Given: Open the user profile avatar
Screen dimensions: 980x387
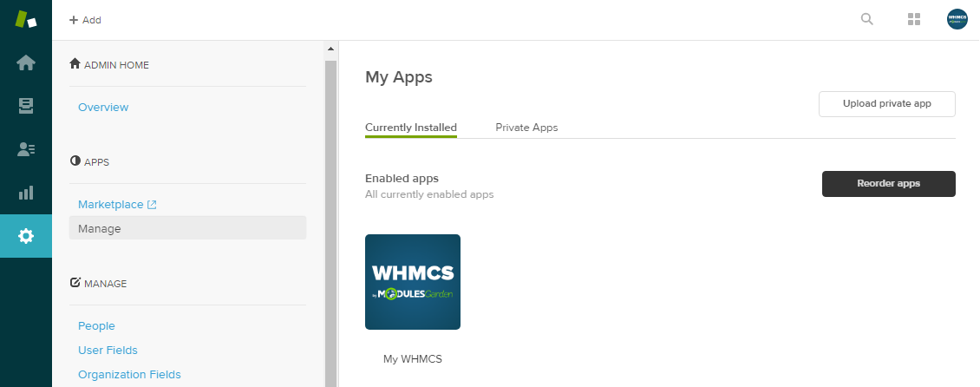Looking at the screenshot, I should point(957,19).
